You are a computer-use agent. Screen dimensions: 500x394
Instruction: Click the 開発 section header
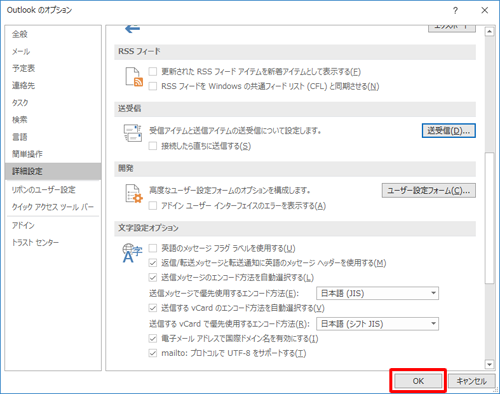pyautogui.click(x=295, y=169)
